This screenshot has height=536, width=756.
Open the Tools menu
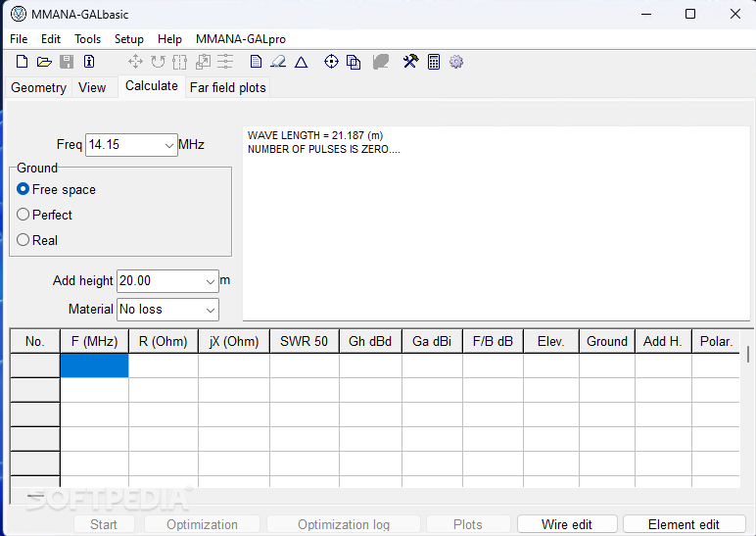[87, 39]
